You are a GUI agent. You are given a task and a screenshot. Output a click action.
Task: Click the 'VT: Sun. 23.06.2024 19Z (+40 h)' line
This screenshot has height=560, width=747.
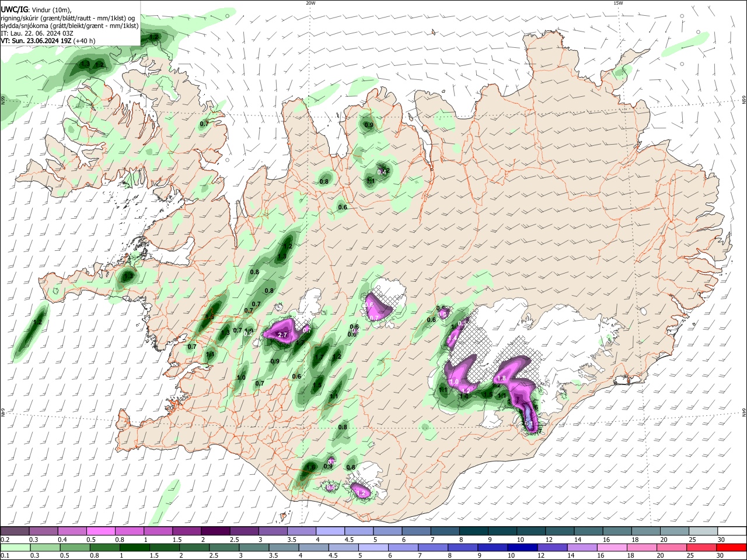48,41
